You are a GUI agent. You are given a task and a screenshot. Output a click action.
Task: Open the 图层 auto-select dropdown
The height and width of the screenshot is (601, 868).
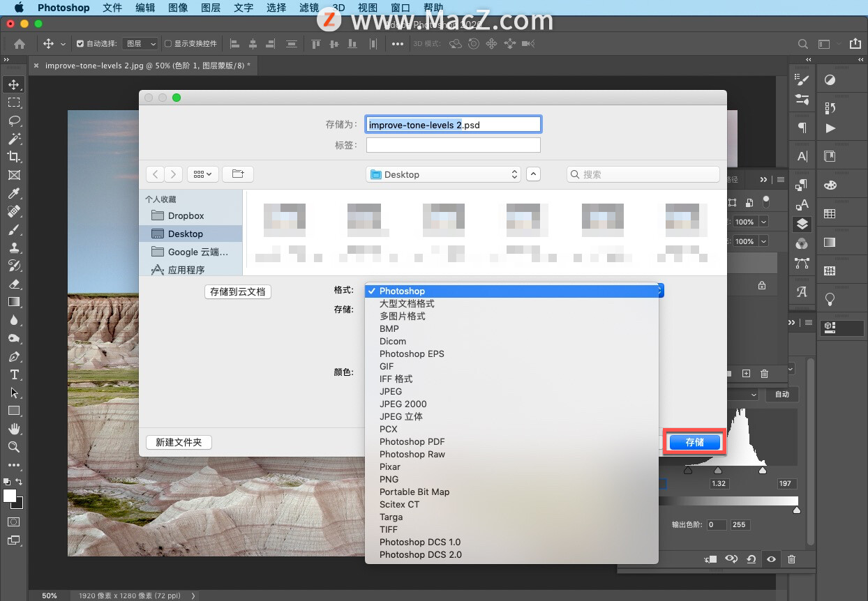coord(140,43)
